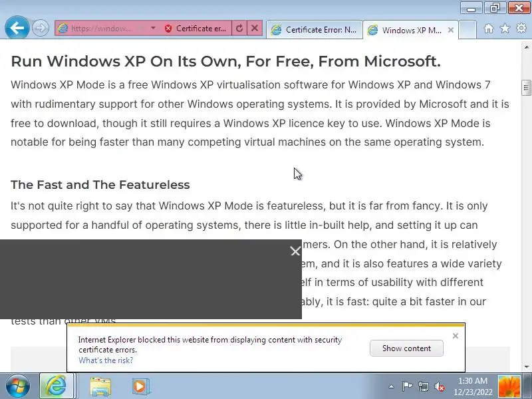Close the dark overlay panel
Image resolution: width=532 pixels, height=399 pixels.
(295, 251)
